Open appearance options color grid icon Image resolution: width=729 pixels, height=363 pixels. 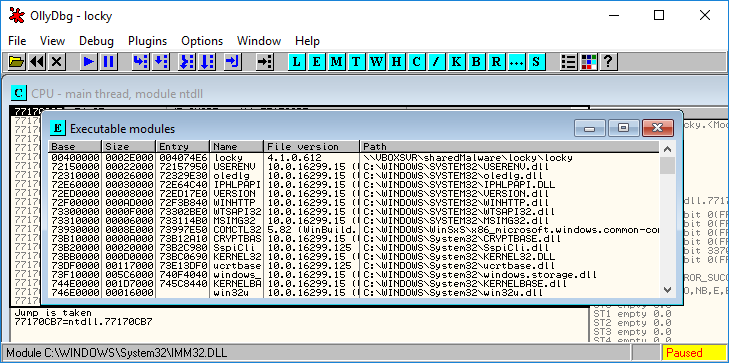point(589,61)
